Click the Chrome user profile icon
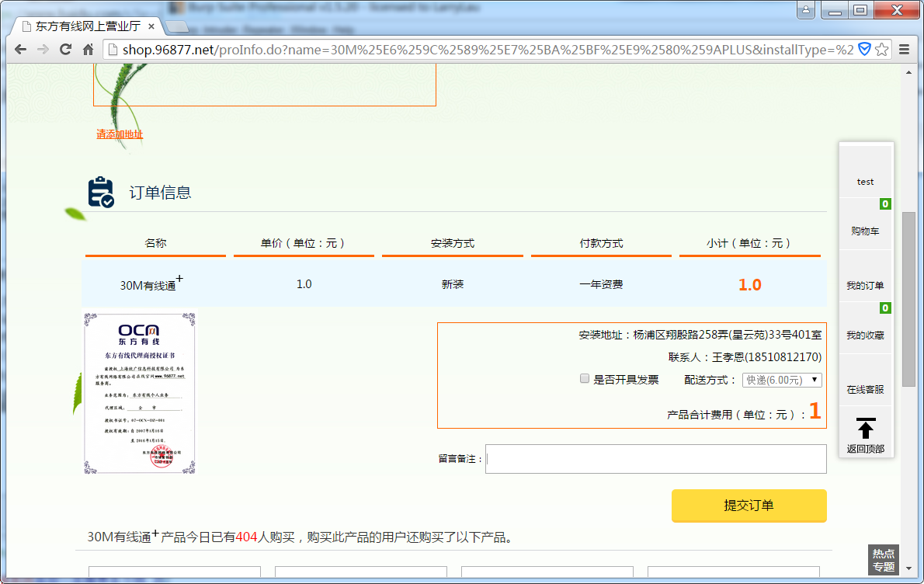 click(805, 9)
